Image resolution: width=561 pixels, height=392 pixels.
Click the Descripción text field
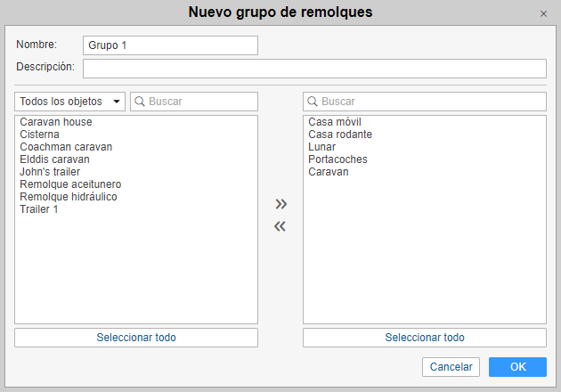[x=314, y=69]
